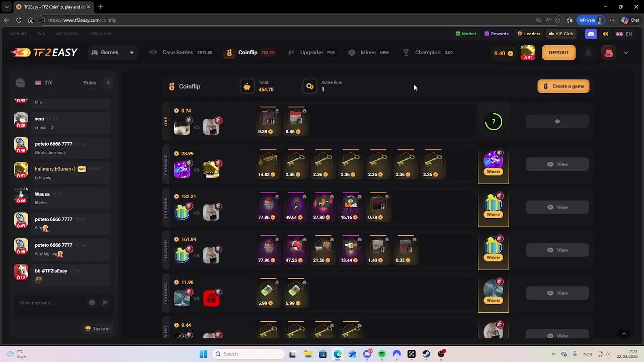Viewport: 644px width, 362px height.
Task: View the finished 161.94 coinflip
Action: [557, 250]
